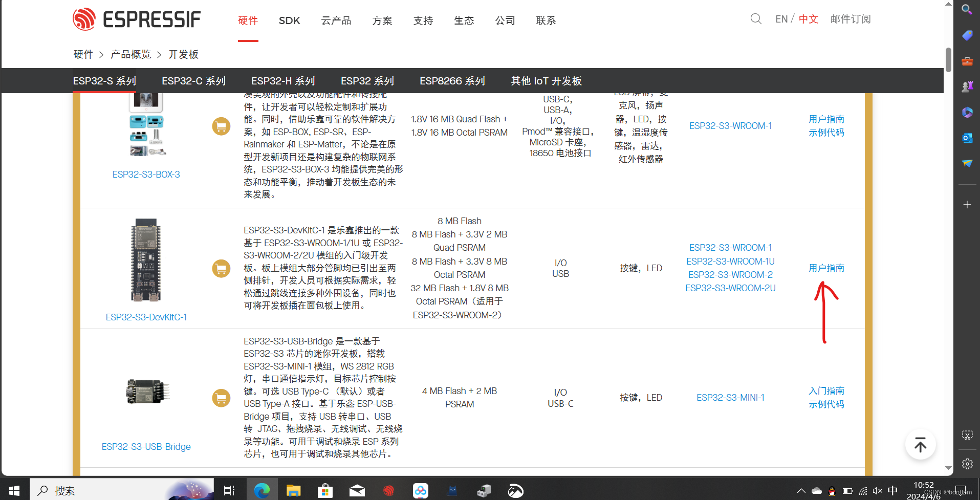Open the website search magnifier icon

pos(756,19)
